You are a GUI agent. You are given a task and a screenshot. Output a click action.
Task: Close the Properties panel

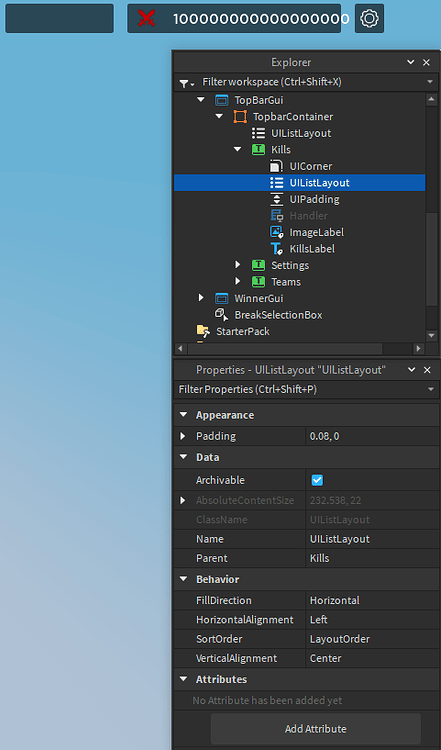[x=427, y=370]
